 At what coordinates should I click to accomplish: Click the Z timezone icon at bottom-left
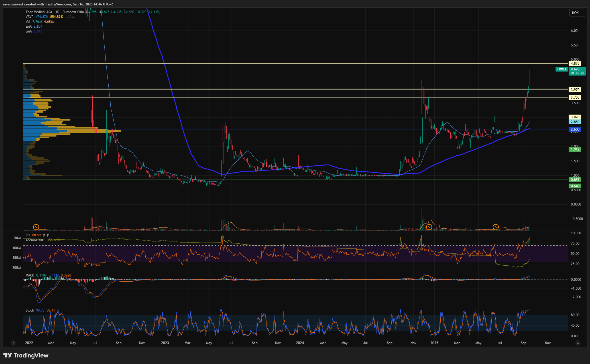pyautogui.click(x=13, y=343)
